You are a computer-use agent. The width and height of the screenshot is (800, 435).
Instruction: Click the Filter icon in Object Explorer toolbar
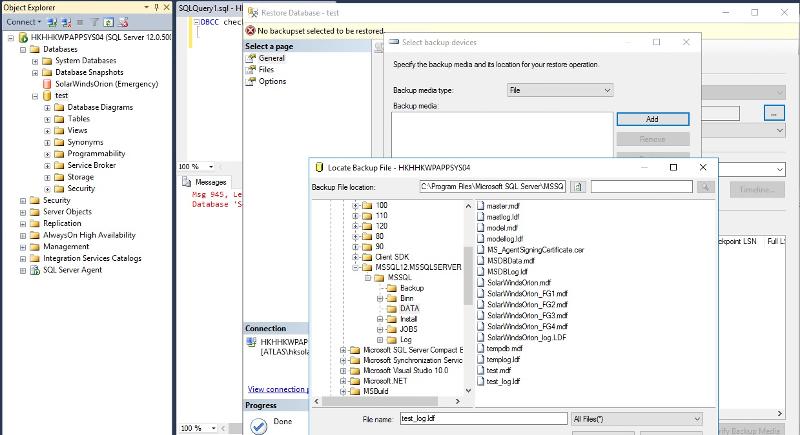[94, 22]
